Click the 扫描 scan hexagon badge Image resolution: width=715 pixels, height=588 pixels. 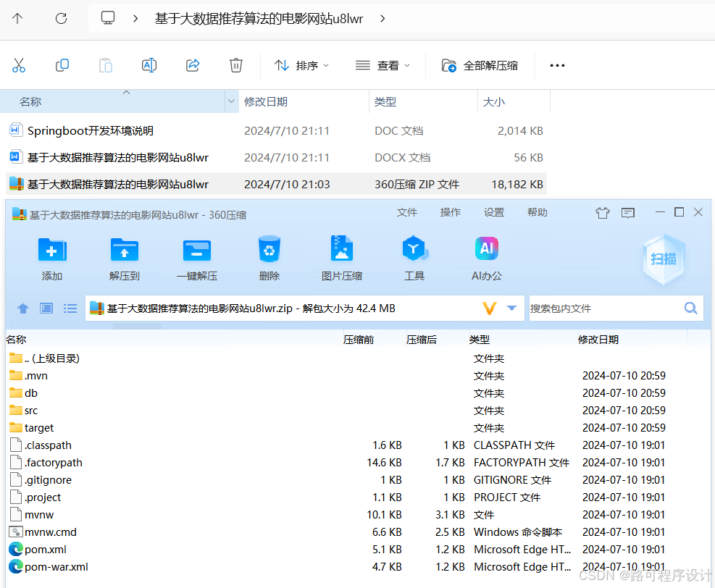pyautogui.click(x=664, y=259)
